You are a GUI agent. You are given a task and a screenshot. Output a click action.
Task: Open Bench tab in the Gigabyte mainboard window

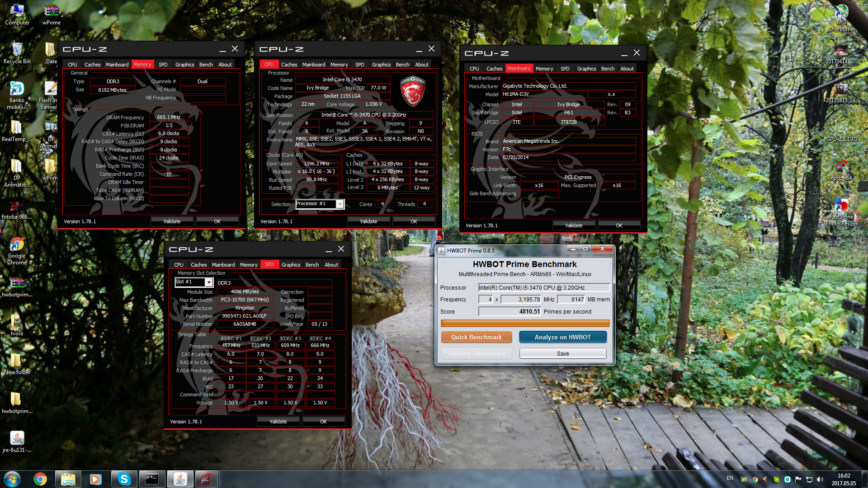(608, 69)
